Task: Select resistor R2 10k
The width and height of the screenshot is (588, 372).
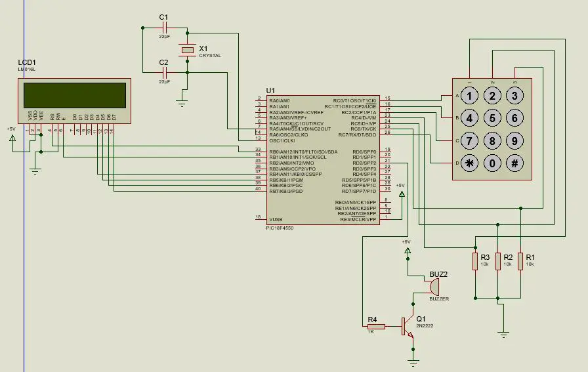Action: 498,261
